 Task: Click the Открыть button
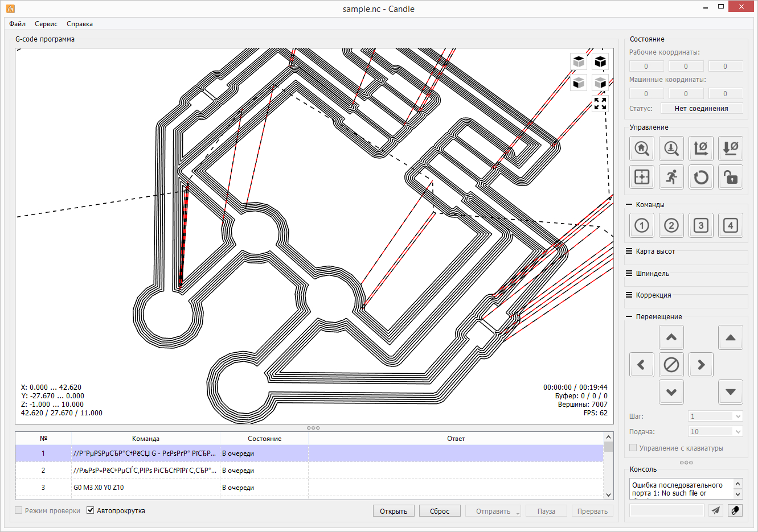click(394, 511)
